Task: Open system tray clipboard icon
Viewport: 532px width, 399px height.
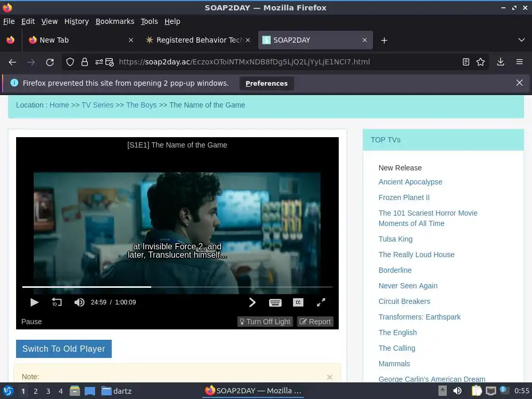Action: 476,391
